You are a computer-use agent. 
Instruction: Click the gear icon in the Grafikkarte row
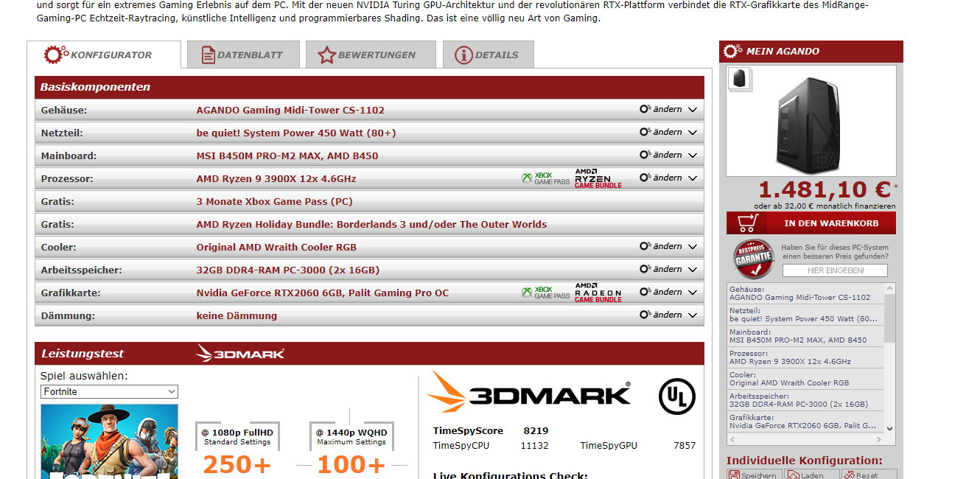[x=645, y=292]
